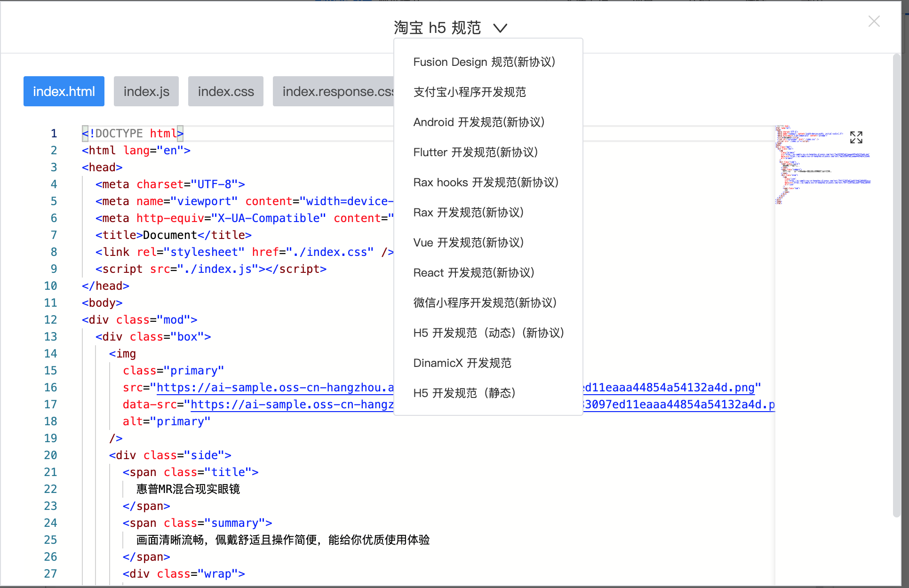The width and height of the screenshot is (909, 588).
Task: Click the <title>Document</title> line
Action: pyautogui.click(x=174, y=235)
